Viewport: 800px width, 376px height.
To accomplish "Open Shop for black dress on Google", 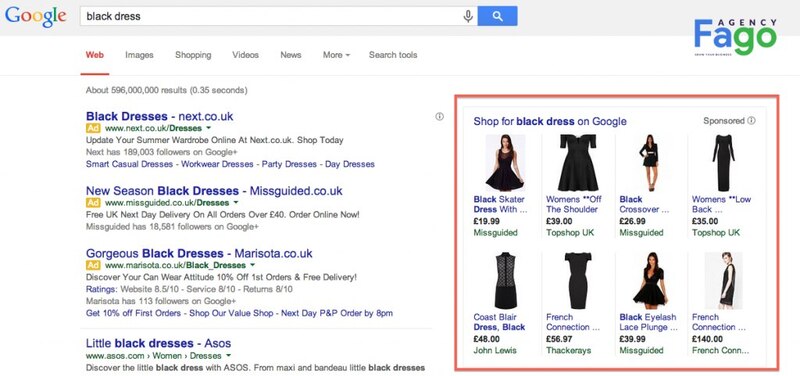I will (x=549, y=121).
